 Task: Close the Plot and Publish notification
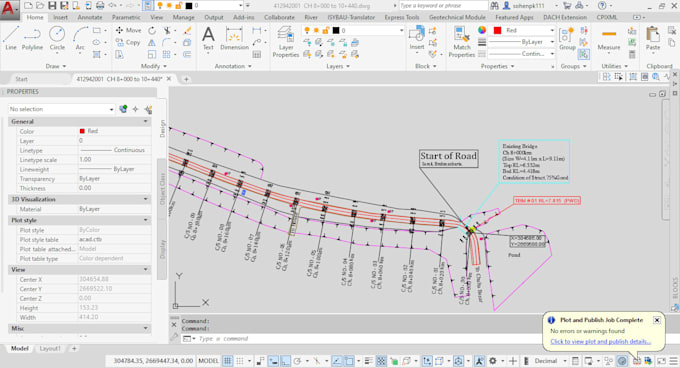[657, 320]
